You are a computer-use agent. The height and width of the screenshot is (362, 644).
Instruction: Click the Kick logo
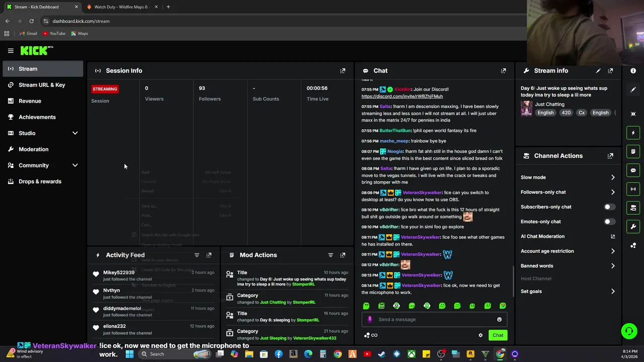37,50
